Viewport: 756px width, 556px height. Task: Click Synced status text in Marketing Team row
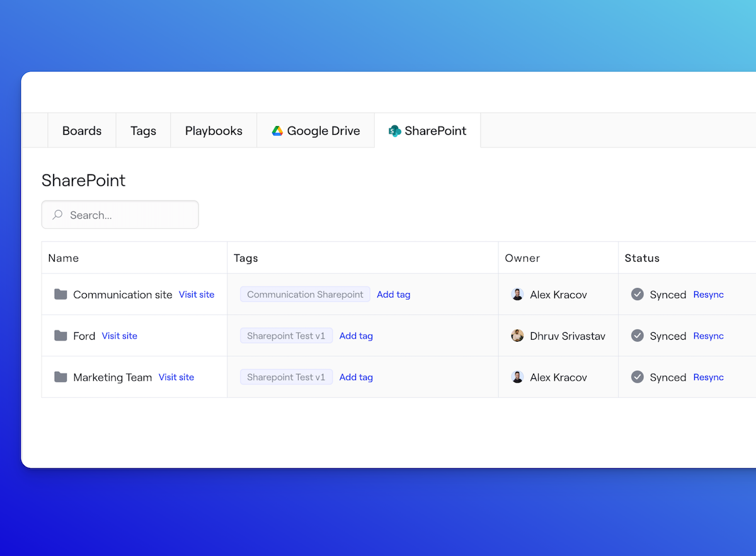tap(668, 377)
